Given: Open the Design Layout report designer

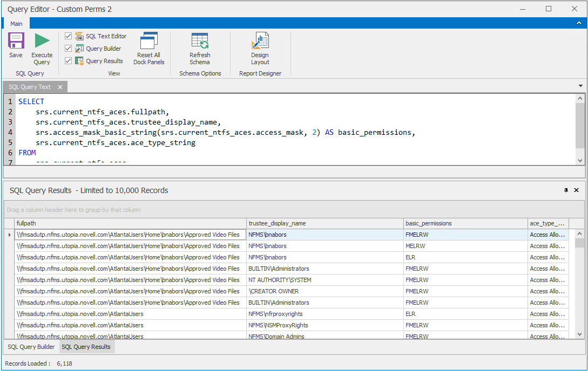Looking at the screenshot, I should click(x=260, y=42).
